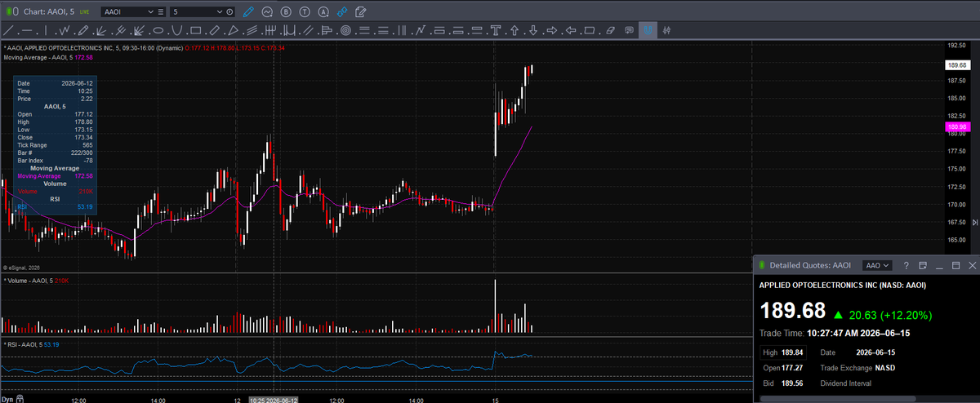The image size is (980, 403).
Task: Select the down arrow marker tool
Action: (533, 31)
